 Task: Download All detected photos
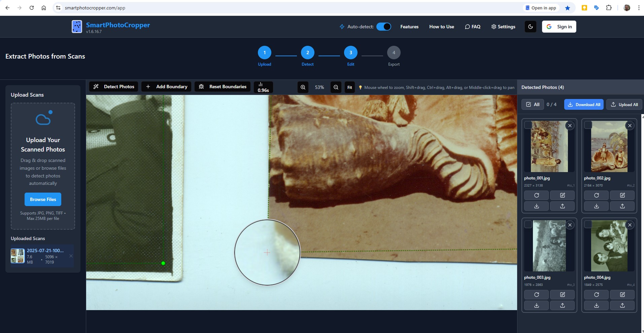[x=584, y=104]
